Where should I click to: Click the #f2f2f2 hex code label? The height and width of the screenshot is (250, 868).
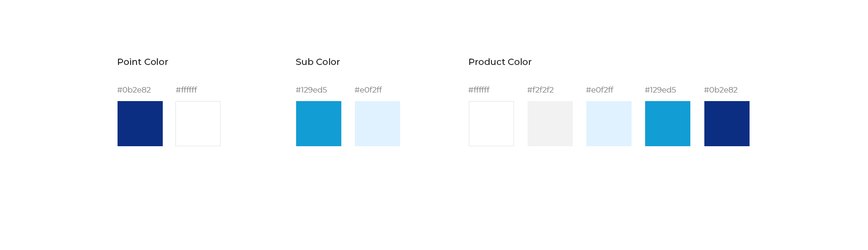tap(540, 90)
